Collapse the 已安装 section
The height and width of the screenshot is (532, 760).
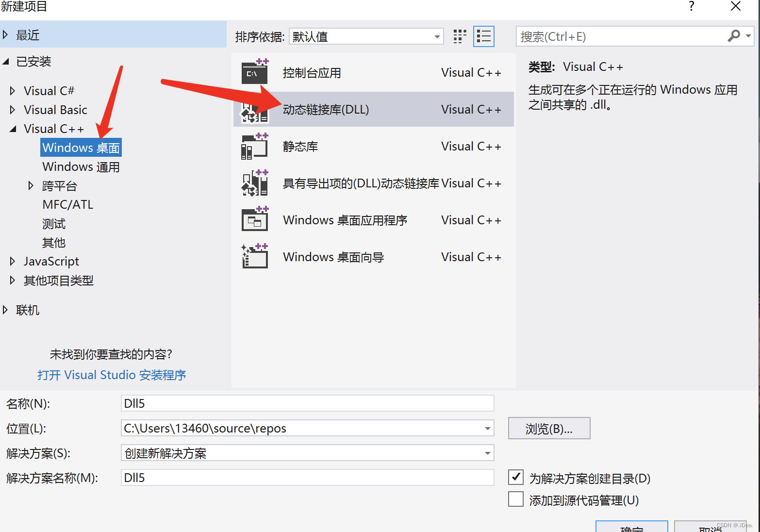[x=5, y=62]
